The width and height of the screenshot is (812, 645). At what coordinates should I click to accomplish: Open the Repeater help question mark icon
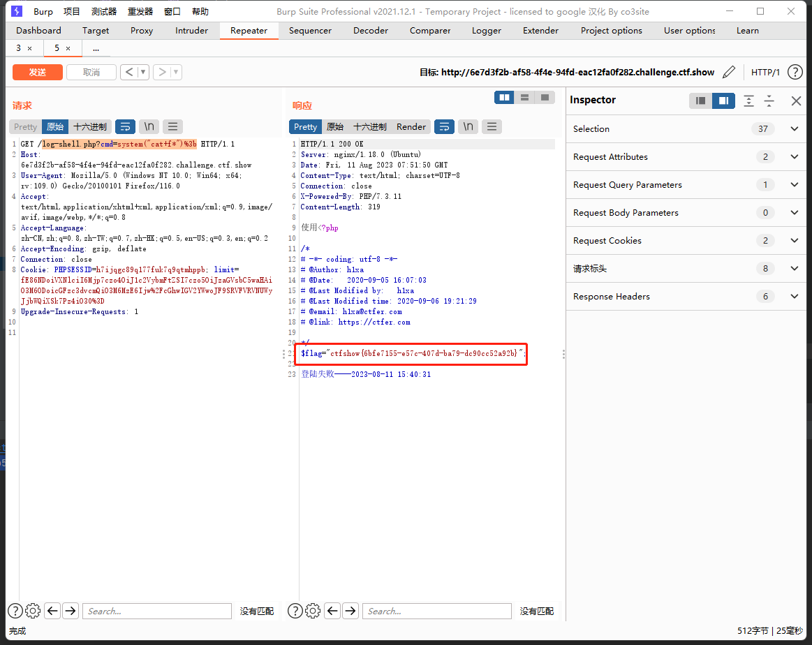[x=795, y=72]
